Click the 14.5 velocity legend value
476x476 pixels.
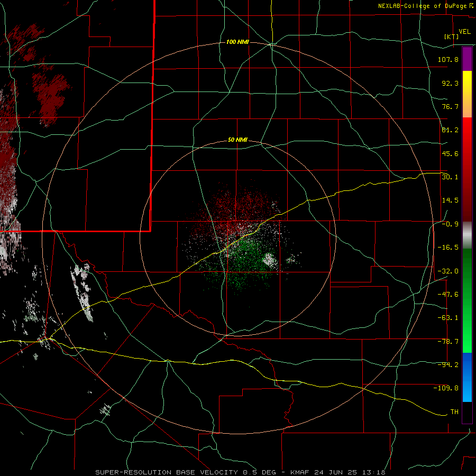click(450, 200)
